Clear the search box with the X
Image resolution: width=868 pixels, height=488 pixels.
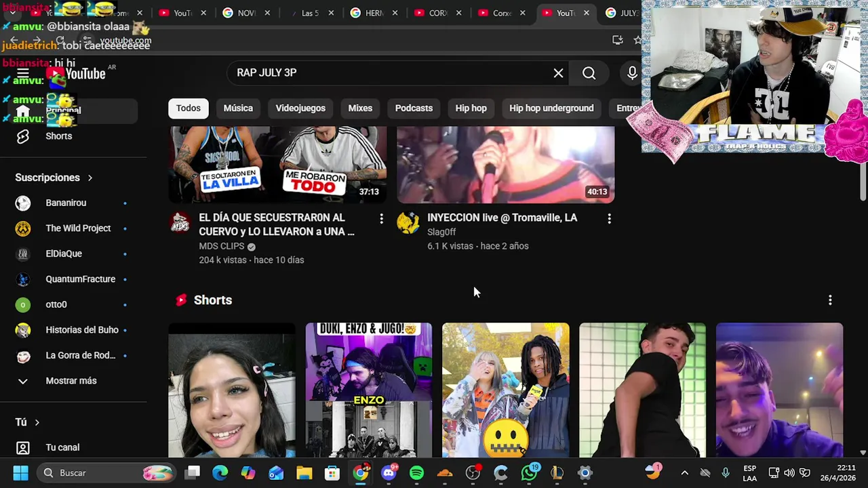(558, 73)
